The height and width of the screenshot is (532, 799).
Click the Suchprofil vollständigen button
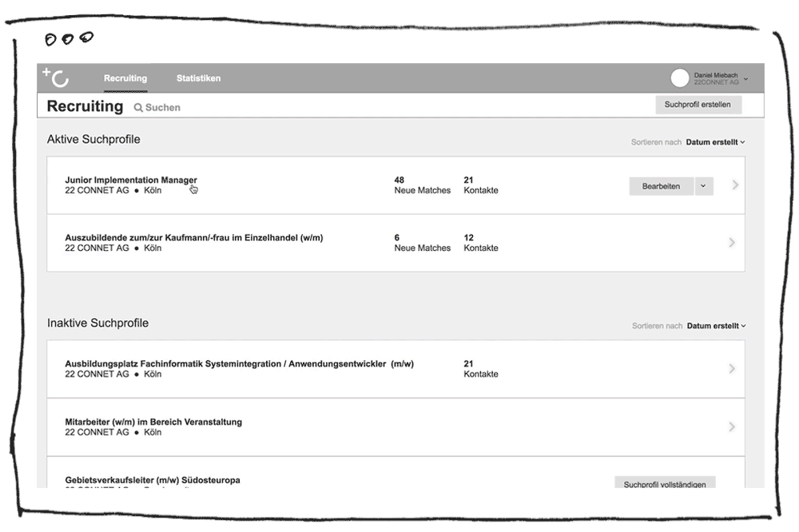coord(665,482)
